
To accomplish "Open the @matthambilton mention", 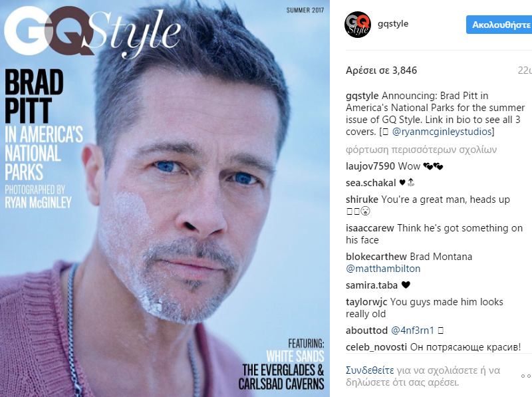I will pyautogui.click(x=383, y=269).
